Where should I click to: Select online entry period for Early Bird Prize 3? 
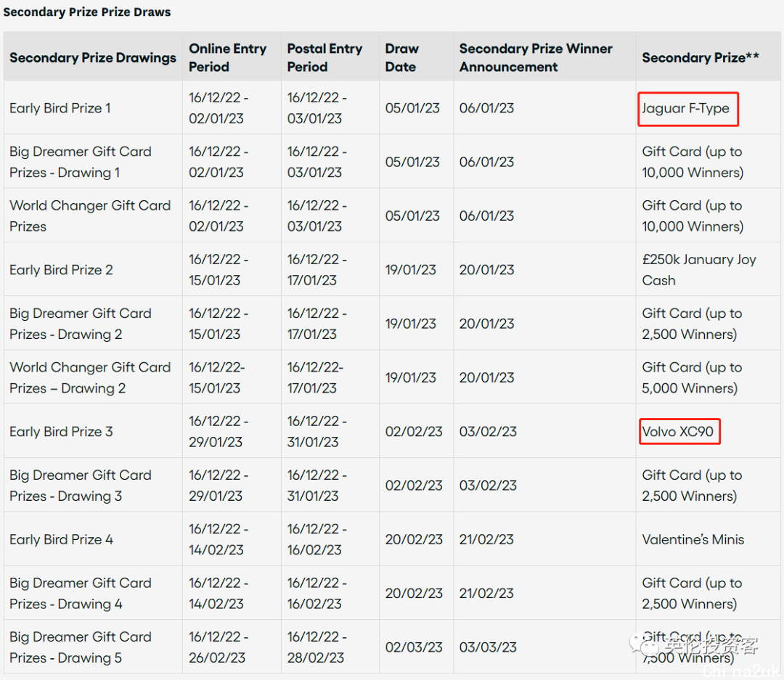click(219, 432)
